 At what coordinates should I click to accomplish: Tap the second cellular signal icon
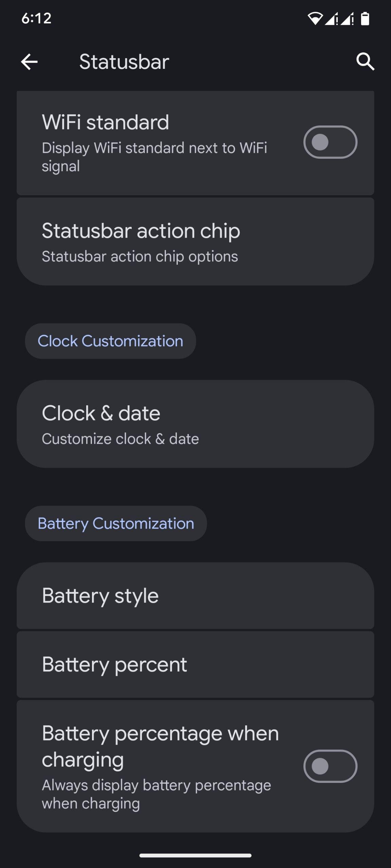pyautogui.click(x=347, y=19)
